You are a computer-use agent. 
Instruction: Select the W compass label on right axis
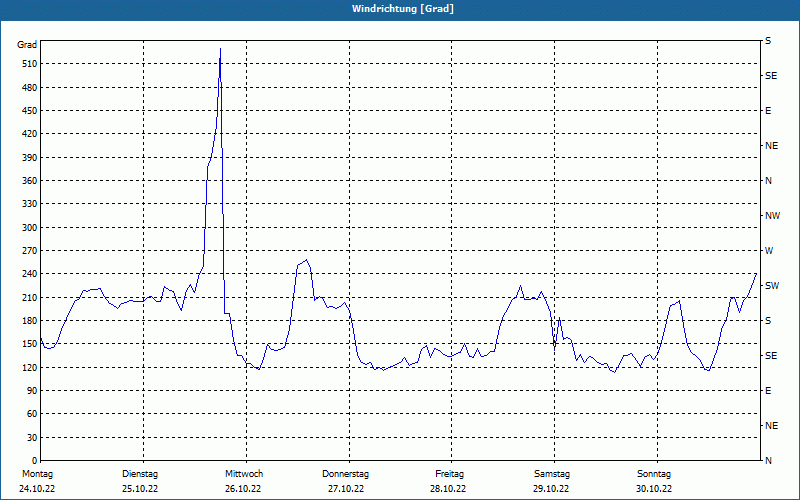coord(768,251)
